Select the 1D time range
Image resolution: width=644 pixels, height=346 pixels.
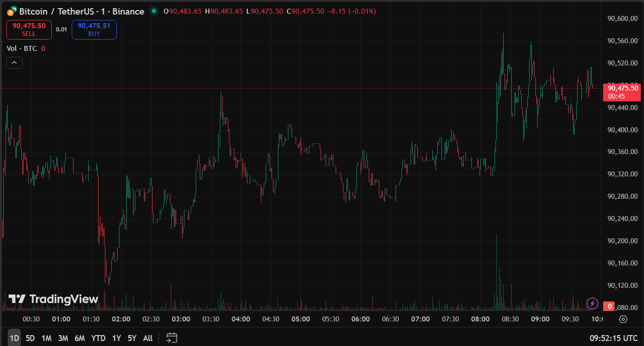pos(15,338)
